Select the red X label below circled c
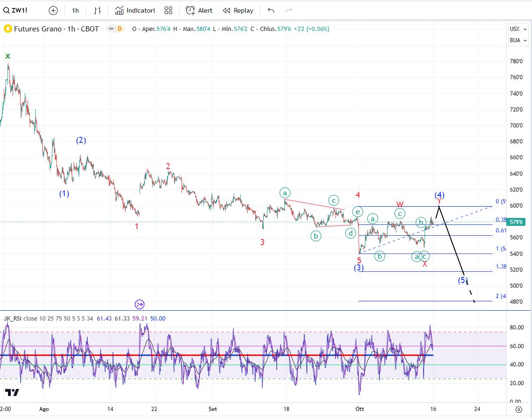Screen dimensions: 532x418 [425, 264]
